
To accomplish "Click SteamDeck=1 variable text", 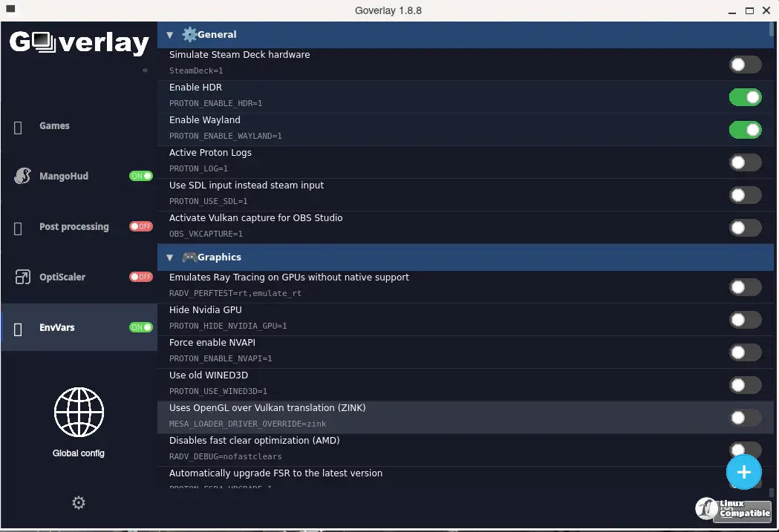I will point(196,70).
